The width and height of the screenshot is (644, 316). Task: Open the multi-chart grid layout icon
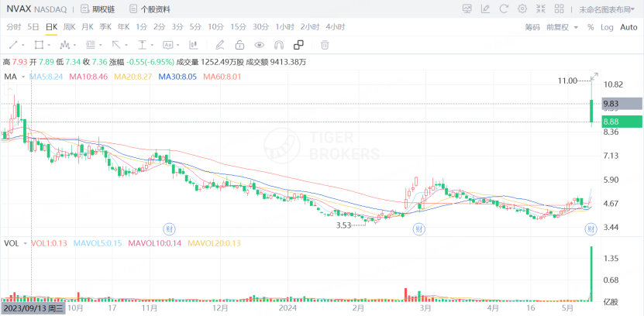click(559, 9)
